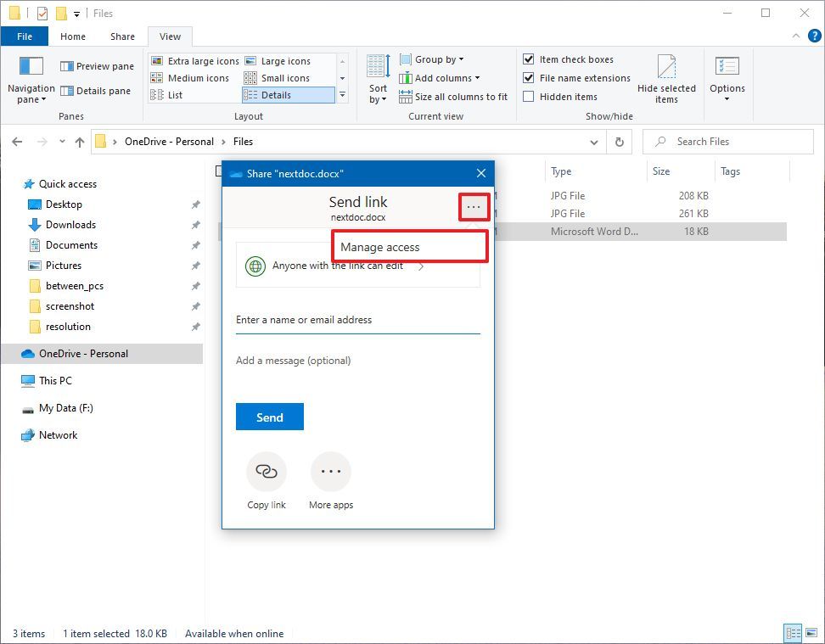Switch to the View tab
This screenshot has height=644, width=825.
pos(170,36)
